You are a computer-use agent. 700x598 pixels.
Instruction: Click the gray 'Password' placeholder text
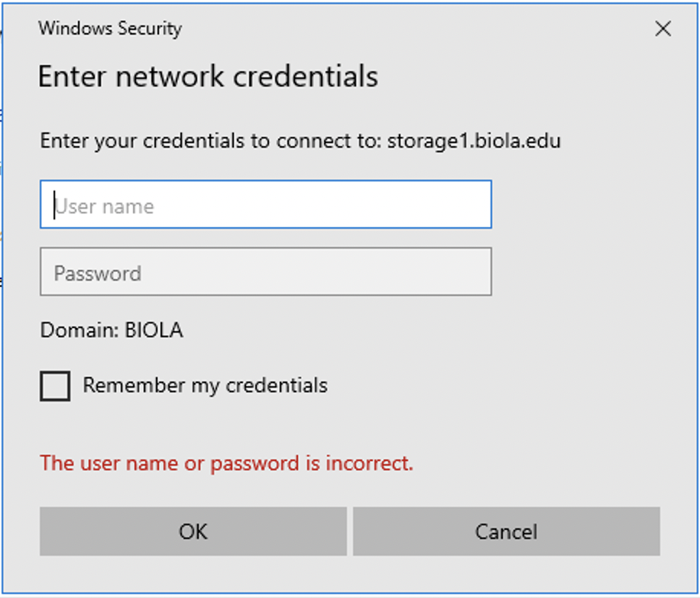(98, 273)
